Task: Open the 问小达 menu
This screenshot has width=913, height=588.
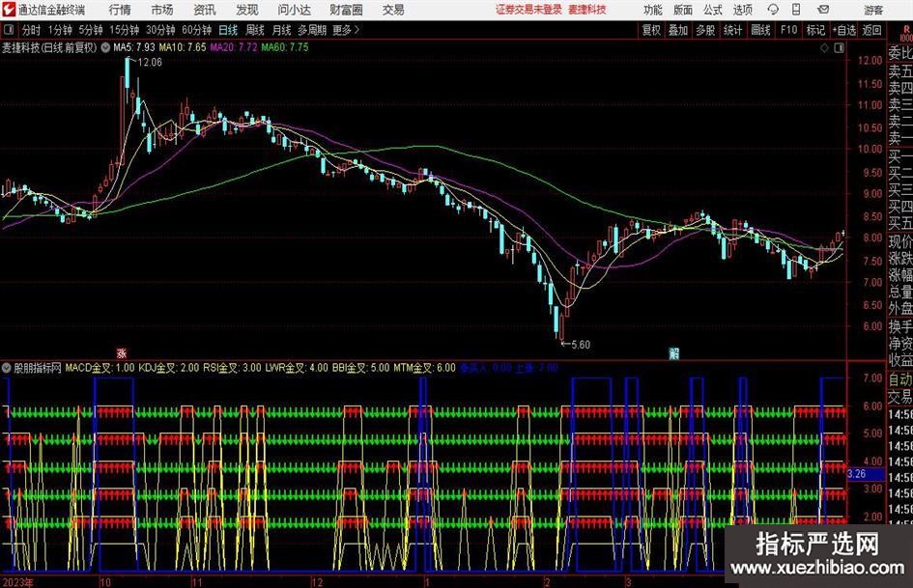Action: point(294,10)
